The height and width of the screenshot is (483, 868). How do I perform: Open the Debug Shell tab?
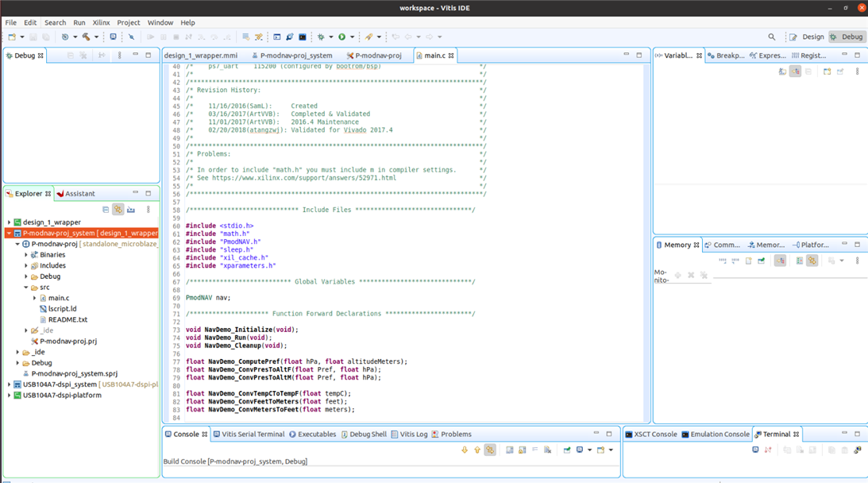[x=364, y=435]
